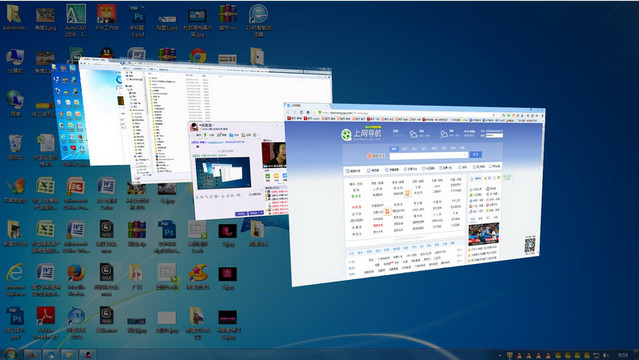The width and height of the screenshot is (639, 360).
Task: Click the sports news thumbnail on the 上网导航 page
Action: point(483,233)
